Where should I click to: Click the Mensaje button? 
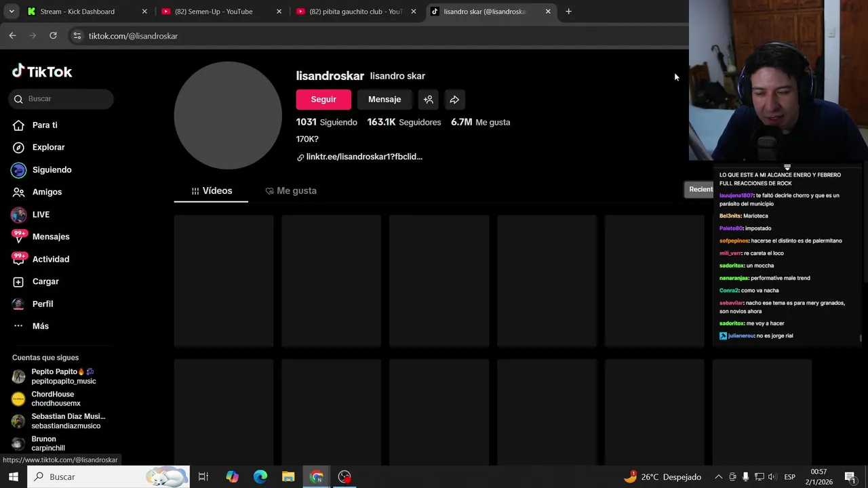pos(384,100)
